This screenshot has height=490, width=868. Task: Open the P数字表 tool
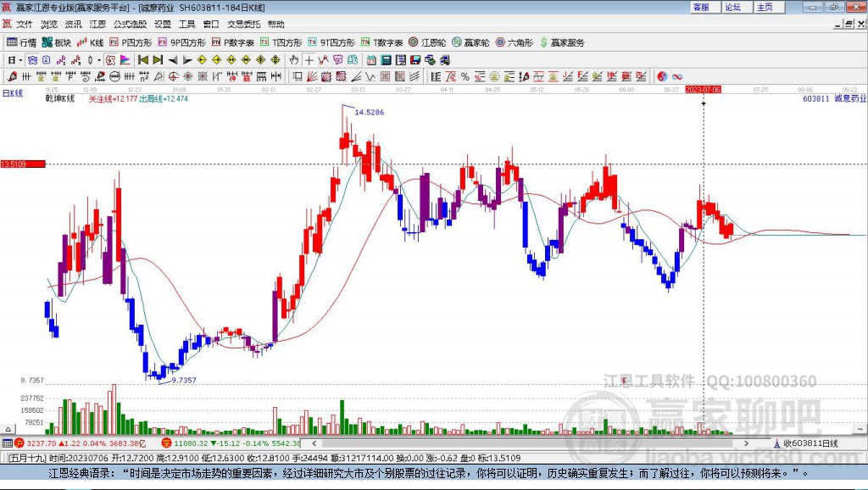(233, 42)
